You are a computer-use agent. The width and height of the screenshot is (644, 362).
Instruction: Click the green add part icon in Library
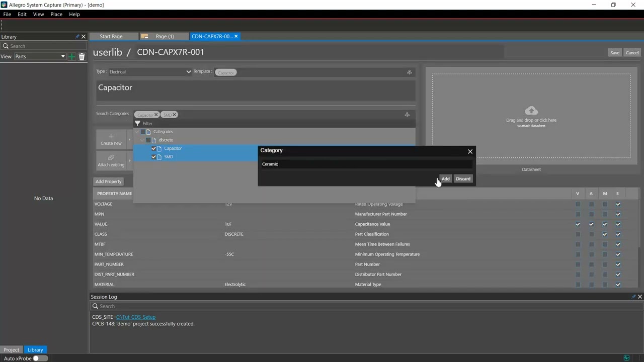click(72, 57)
